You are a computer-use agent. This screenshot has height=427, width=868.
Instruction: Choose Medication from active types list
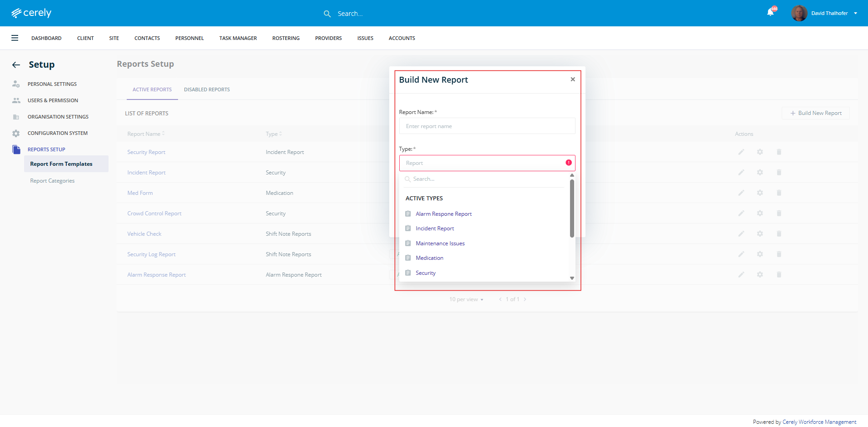[429, 258]
